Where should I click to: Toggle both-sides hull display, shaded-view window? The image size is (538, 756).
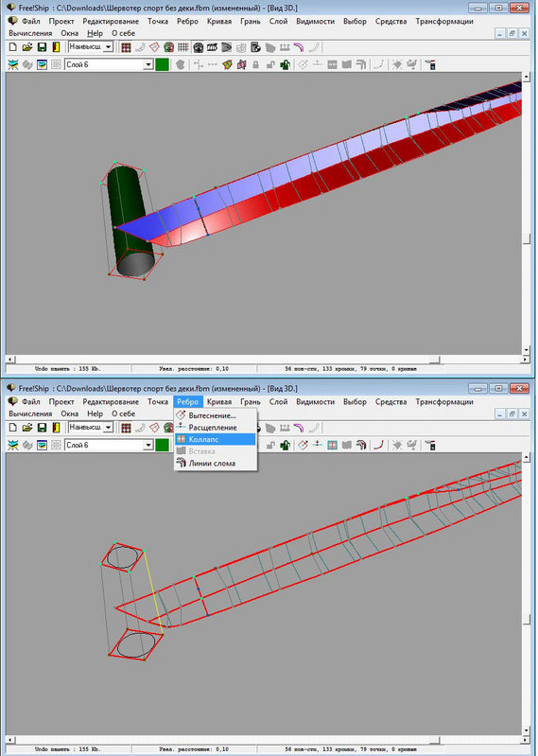point(168,47)
